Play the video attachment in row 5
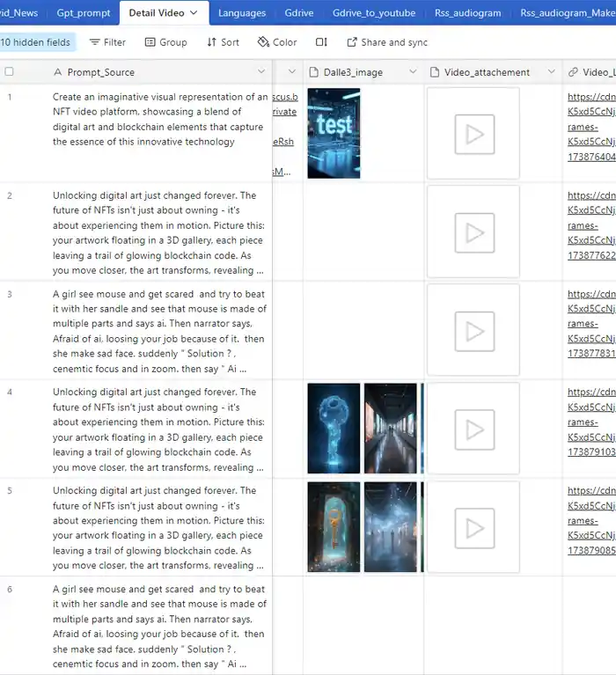Screen dimensions: 616x675 pyautogui.click(x=474, y=528)
